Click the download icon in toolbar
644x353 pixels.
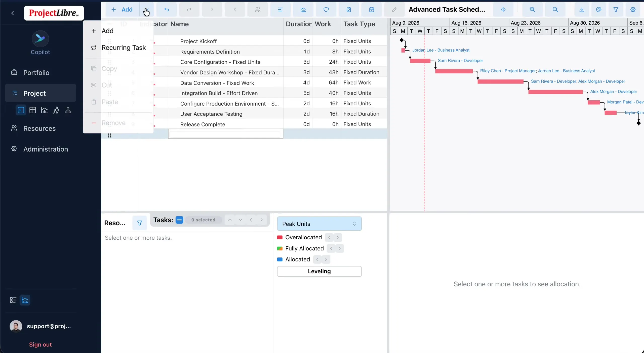pos(582,10)
